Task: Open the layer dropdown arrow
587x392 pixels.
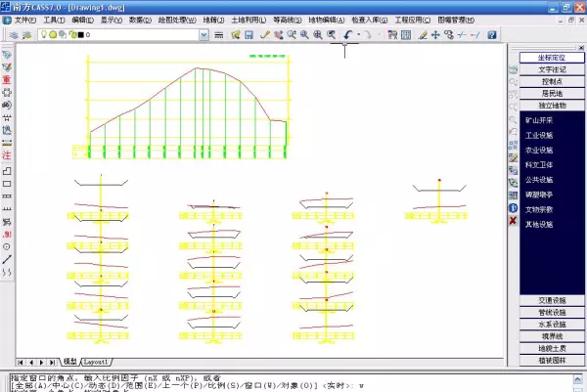Action: [203, 35]
